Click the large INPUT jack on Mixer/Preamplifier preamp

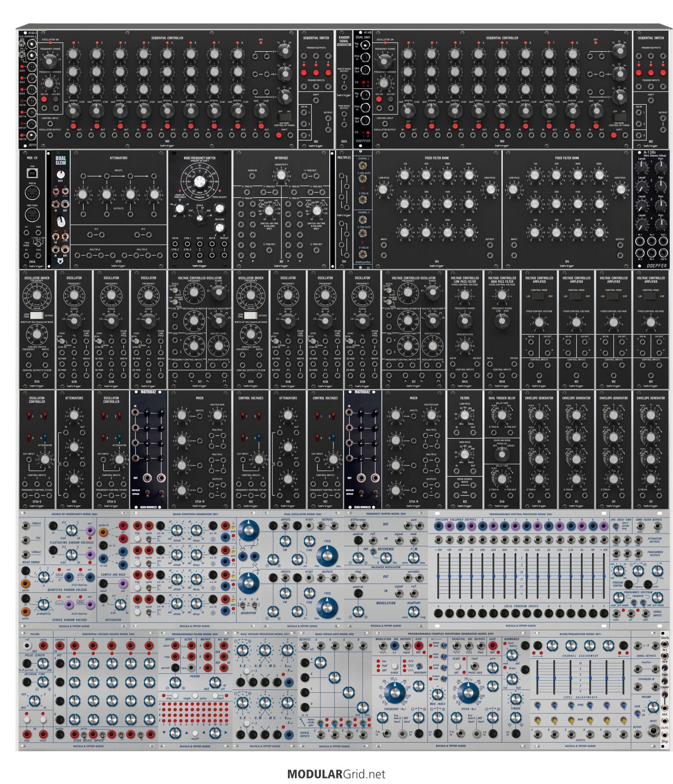(654, 731)
